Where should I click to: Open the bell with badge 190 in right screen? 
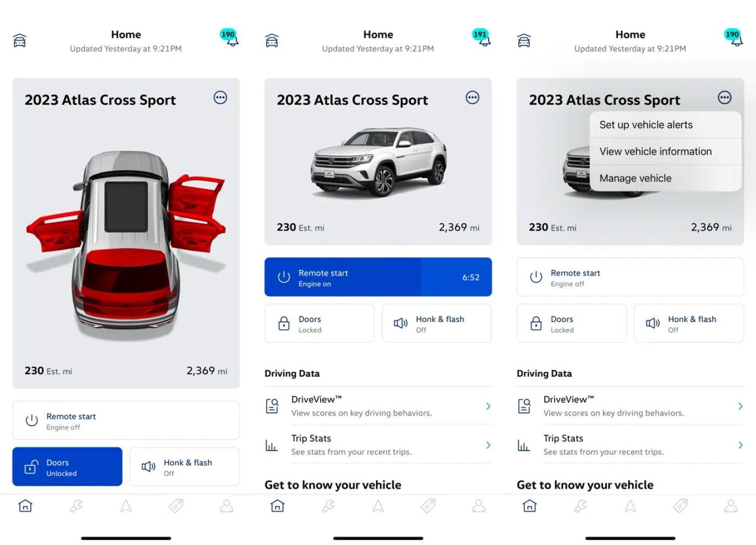pos(733,37)
